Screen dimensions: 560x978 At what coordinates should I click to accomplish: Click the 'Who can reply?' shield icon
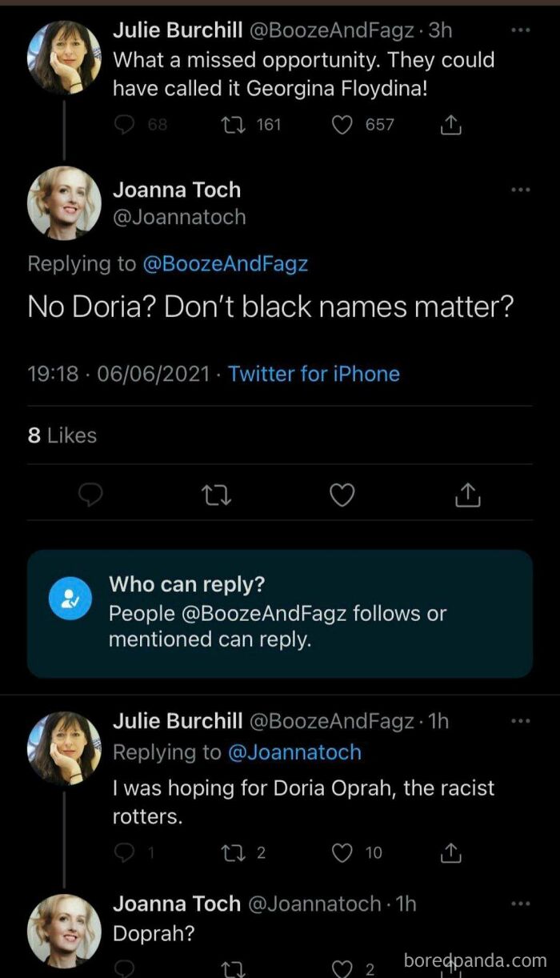tap(70, 598)
